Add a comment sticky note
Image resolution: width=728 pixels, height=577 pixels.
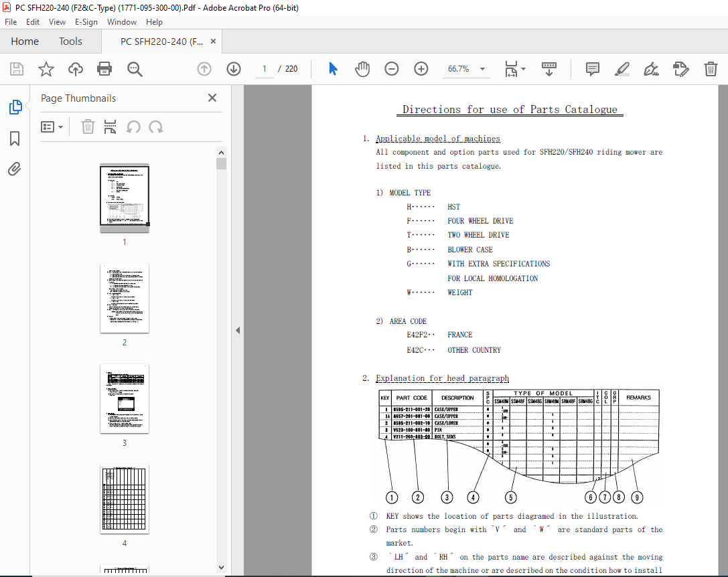click(593, 69)
